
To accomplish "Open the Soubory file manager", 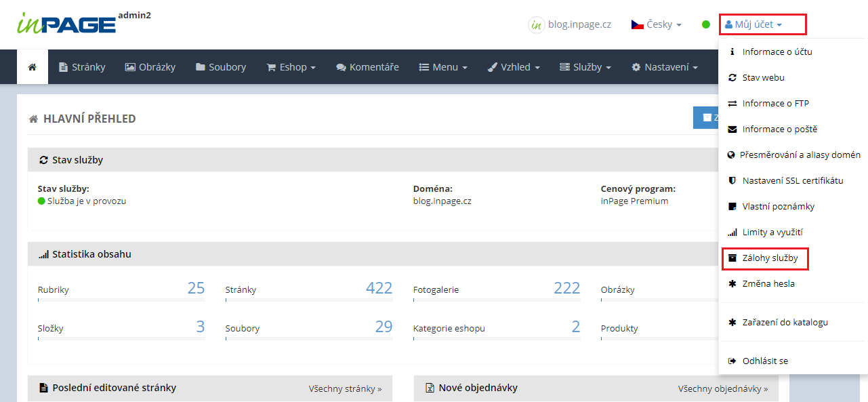I will click(221, 67).
